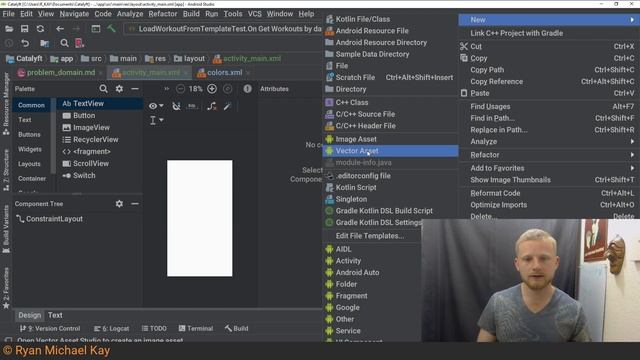Search the Palette with magnifier icon

tap(103, 89)
